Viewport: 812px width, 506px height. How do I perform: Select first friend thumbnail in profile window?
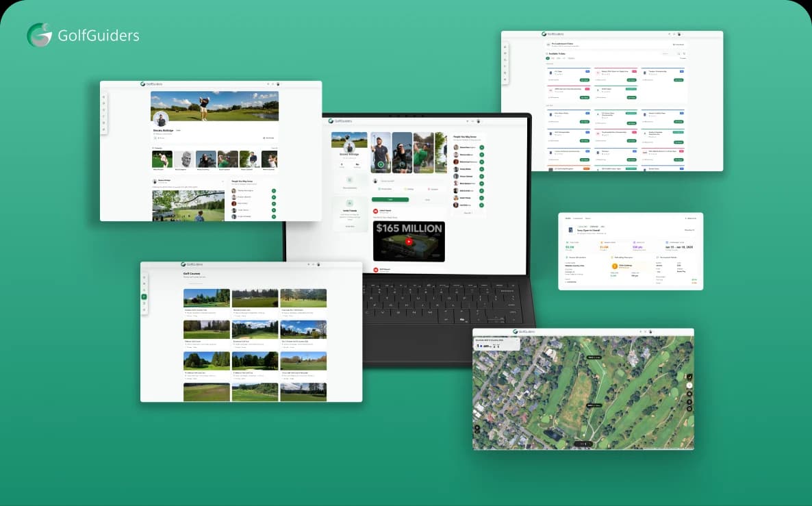click(x=162, y=160)
